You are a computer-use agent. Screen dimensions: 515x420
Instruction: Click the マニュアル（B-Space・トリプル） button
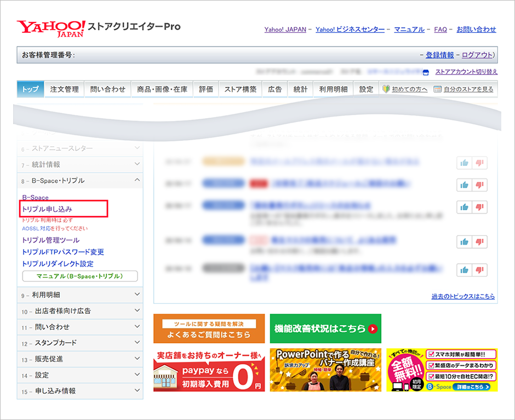coord(80,277)
